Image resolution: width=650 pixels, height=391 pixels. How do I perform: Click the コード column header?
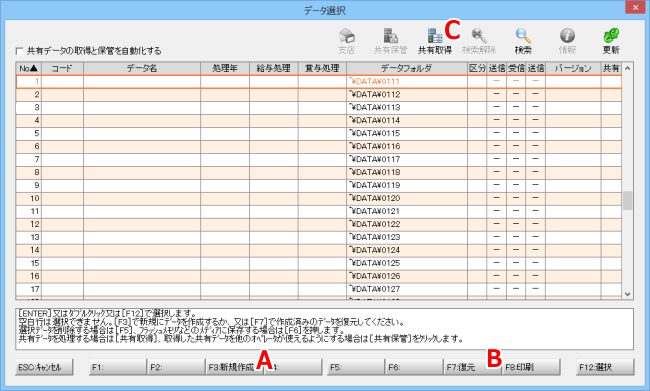pyautogui.click(x=62, y=68)
